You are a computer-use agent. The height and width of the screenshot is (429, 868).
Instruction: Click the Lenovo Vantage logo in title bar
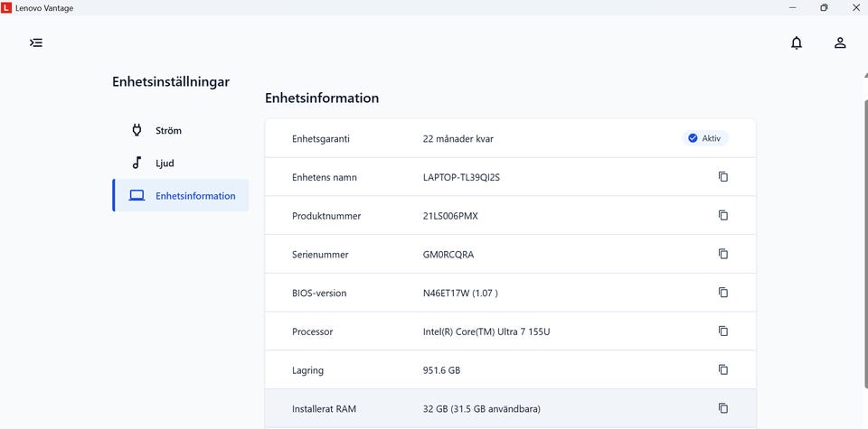point(7,8)
